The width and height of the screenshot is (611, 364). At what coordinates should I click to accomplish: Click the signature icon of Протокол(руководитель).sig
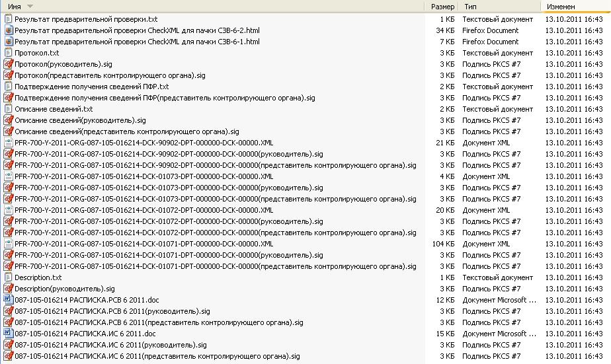point(8,64)
